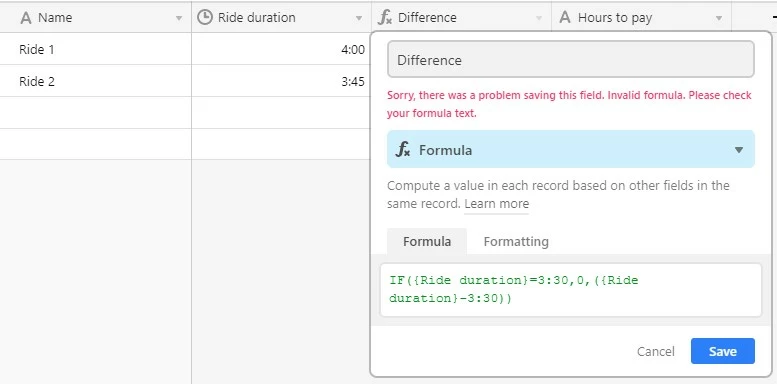The height and width of the screenshot is (384, 777).
Task: Switch to the Formatting tab
Action: pos(516,242)
